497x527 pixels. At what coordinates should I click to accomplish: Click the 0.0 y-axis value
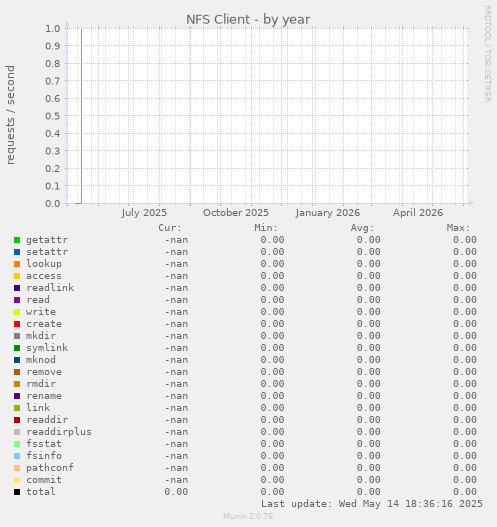[53, 204]
